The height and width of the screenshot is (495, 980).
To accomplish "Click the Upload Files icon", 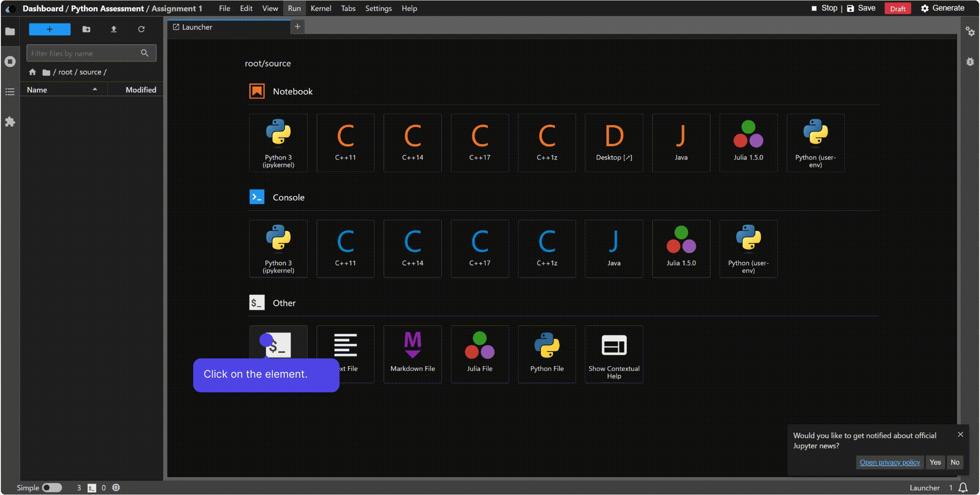I will coord(114,29).
